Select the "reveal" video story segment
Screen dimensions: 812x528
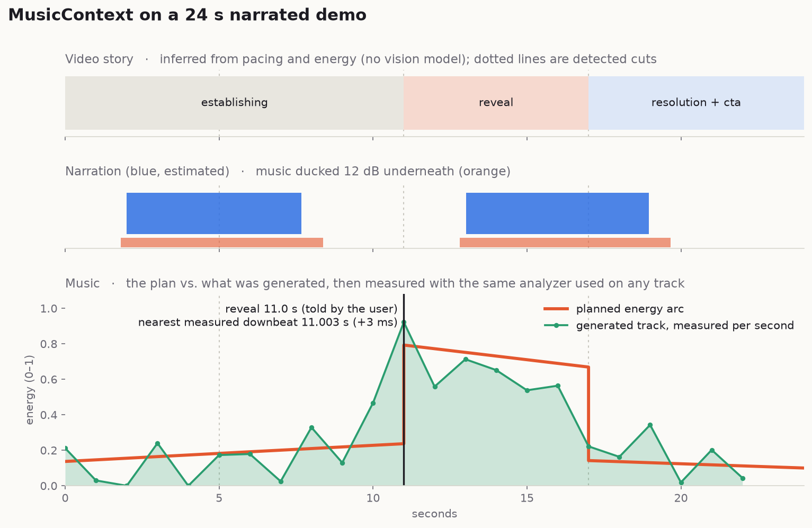click(496, 103)
